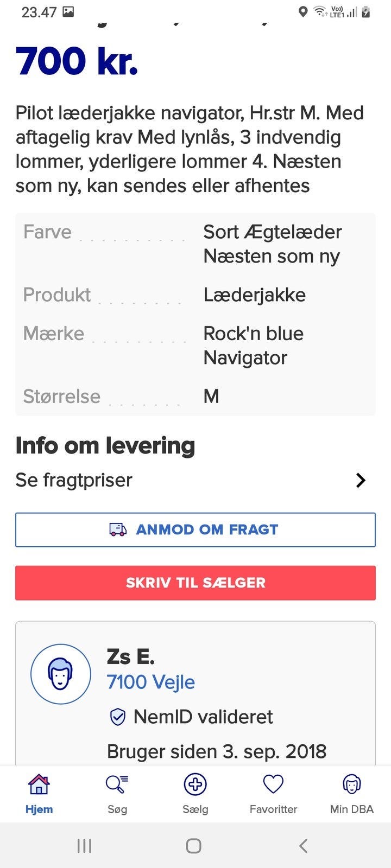
Task: Open Søg magnifier icon in bottom bar
Action: 117,784
